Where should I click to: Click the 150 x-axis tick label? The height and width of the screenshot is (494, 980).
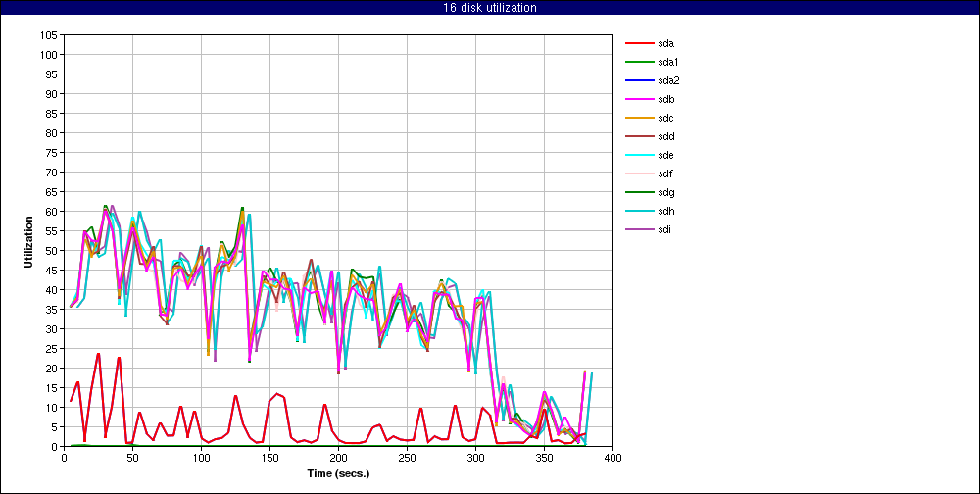pos(269,458)
